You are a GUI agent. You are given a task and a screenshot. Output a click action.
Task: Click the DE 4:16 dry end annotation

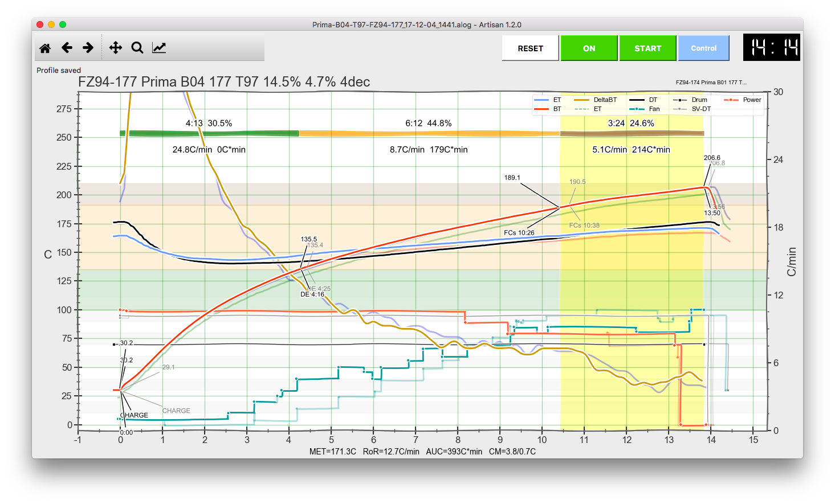point(312,294)
